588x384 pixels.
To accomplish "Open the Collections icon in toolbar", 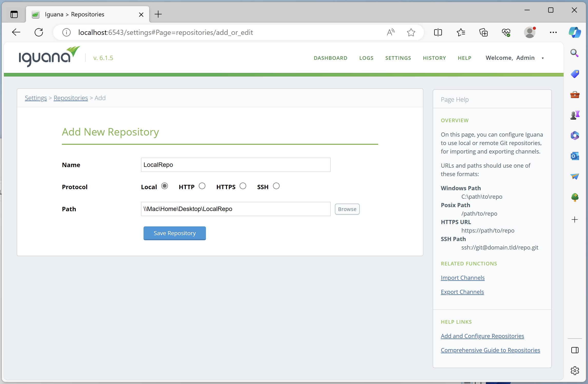I will [x=483, y=32].
